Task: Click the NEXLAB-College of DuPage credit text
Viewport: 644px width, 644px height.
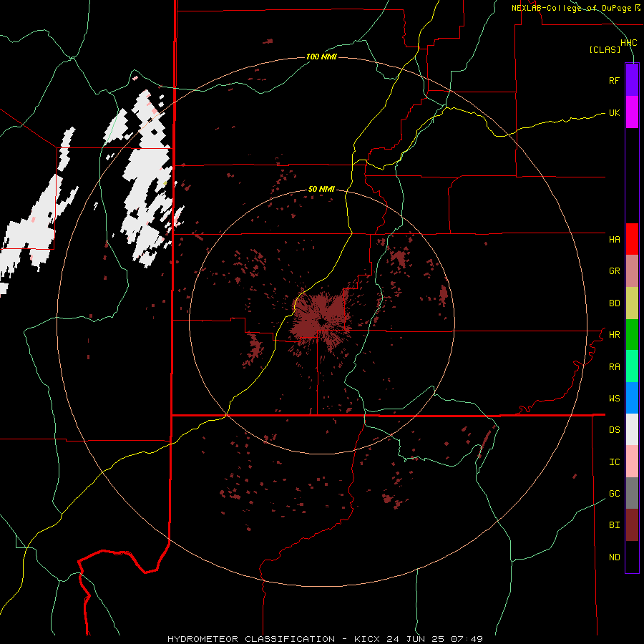Action: (576, 8)
